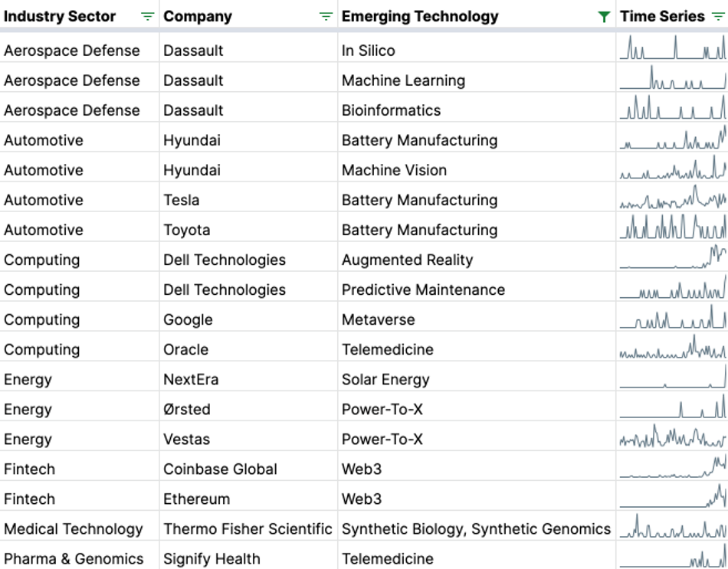Click the Dassault In Silico sparkline
Screen dimensions: 728x569
click(673, 47)
